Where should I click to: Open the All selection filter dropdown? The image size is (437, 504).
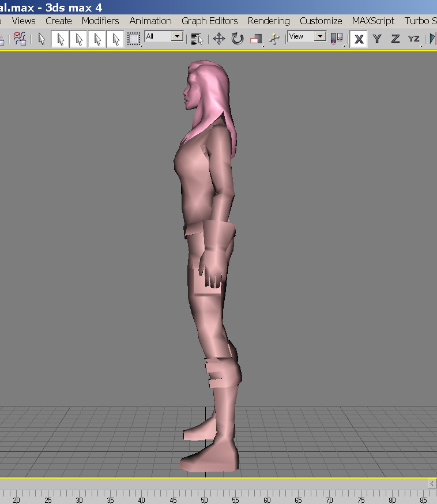[x=178, y=36]
